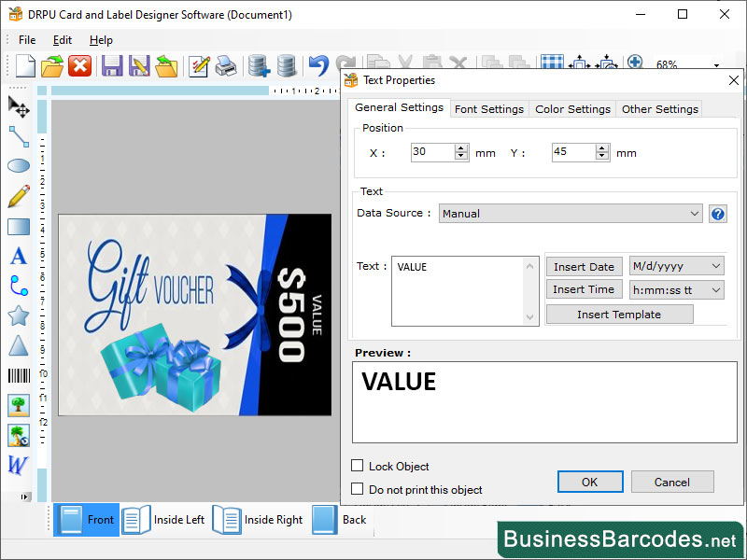Image resolution: width=747 pixels, height=560 pixels.
Task: Create a new document from toolbar
Action: click(x=25, y=65)
